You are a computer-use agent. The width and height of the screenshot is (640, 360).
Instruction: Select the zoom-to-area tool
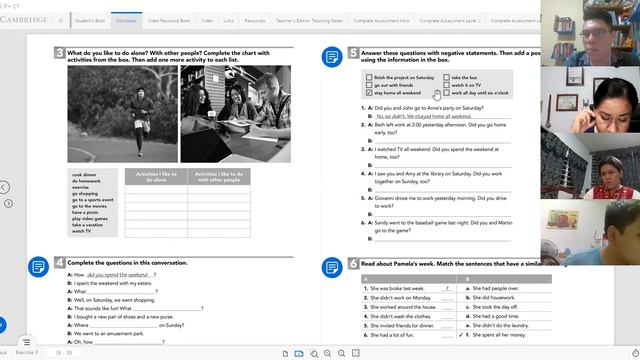pyautogui.click(x=314, y=353)
